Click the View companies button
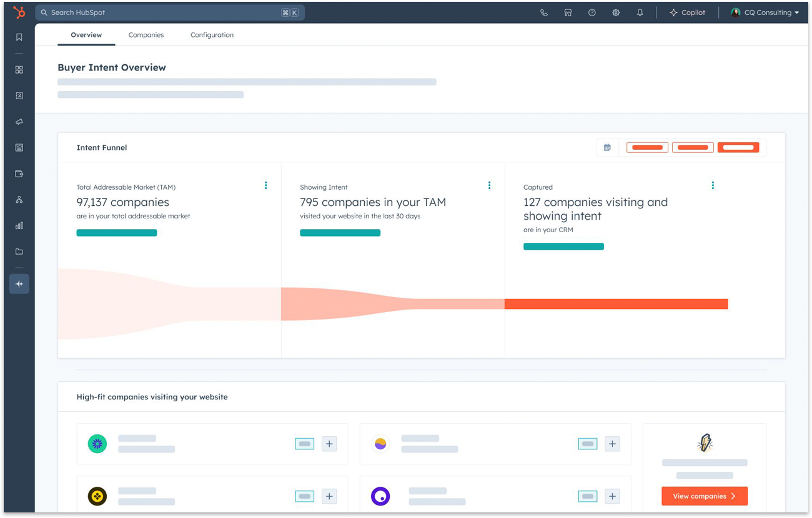The height and width of the screenshot is (518, 812). coord(705,496)
